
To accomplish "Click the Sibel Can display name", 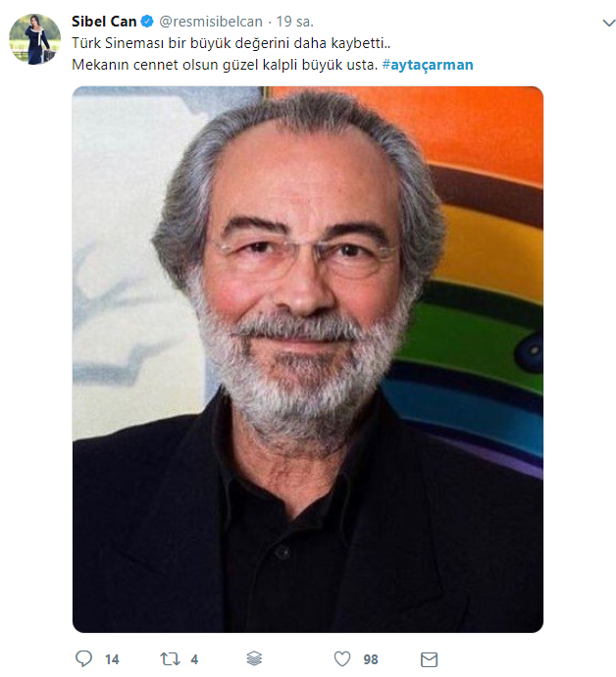I will 104,22.
